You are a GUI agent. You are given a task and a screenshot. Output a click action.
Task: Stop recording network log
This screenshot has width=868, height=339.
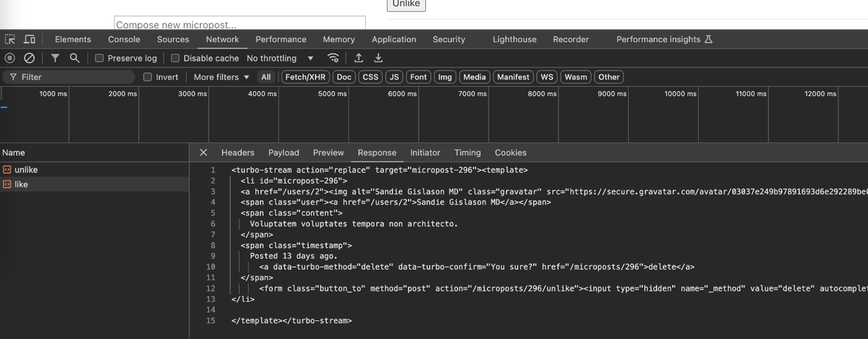click(10, 59)
